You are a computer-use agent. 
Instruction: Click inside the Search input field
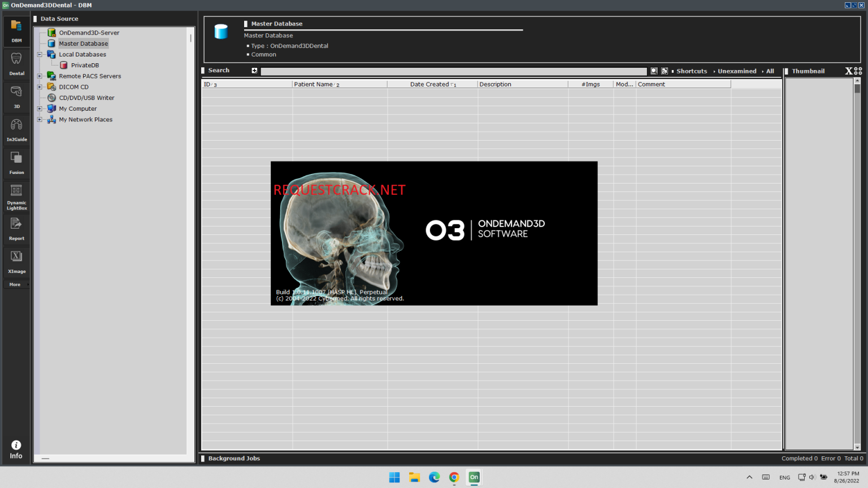click(452, 71)
